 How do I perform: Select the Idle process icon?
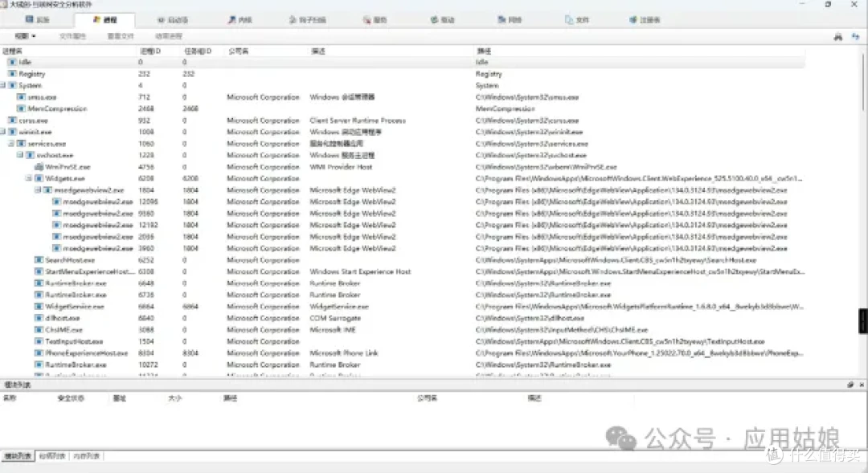(12, 62)
